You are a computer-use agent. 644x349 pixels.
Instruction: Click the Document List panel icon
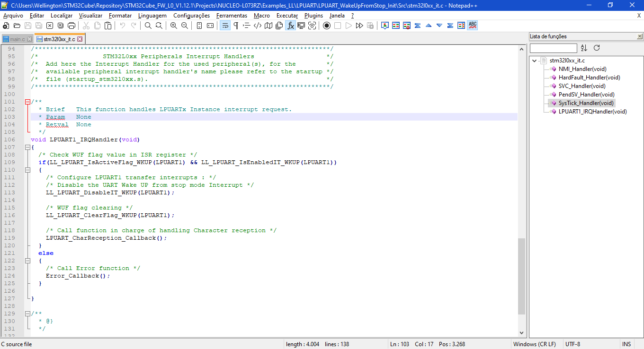click(279, 26)
